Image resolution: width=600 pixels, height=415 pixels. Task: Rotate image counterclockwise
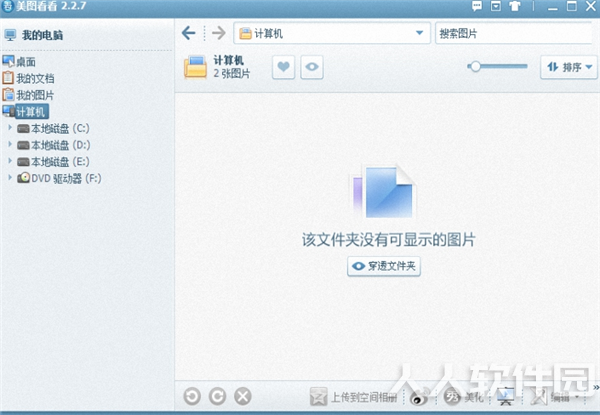coord(192,396)
